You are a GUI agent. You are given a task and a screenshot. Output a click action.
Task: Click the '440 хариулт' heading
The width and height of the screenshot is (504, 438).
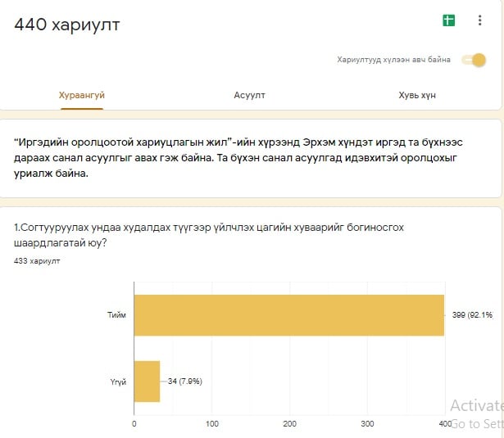67,25
